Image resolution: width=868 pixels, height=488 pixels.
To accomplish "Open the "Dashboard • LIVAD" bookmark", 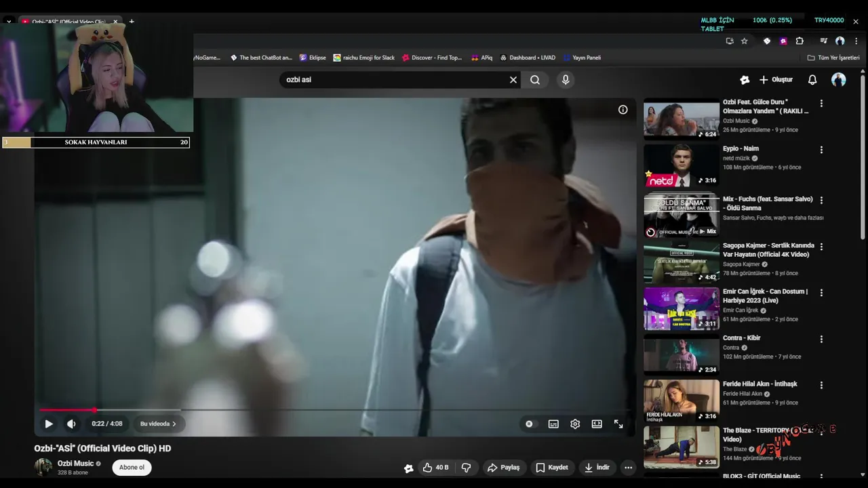I will (528, 58).
